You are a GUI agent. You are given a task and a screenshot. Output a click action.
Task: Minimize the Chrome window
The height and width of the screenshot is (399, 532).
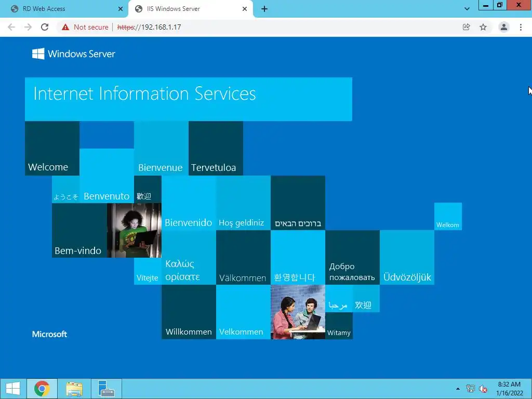pos(486,5)
